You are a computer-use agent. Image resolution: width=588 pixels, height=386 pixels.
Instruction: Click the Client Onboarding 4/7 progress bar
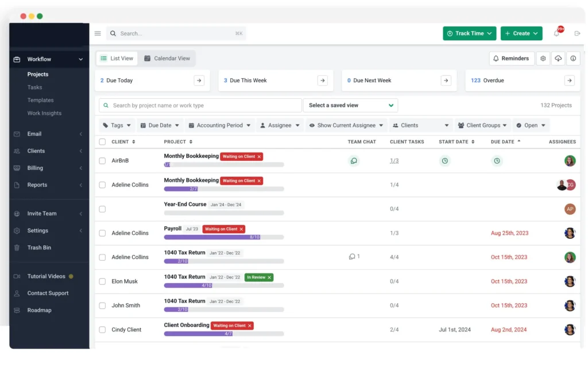click(224, 334)
